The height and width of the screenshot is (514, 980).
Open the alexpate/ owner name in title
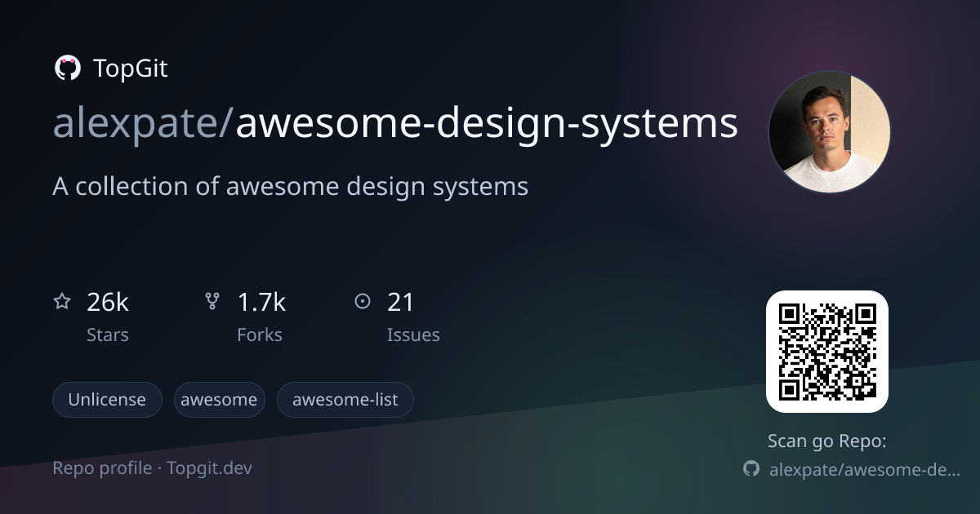coord(144,124)
